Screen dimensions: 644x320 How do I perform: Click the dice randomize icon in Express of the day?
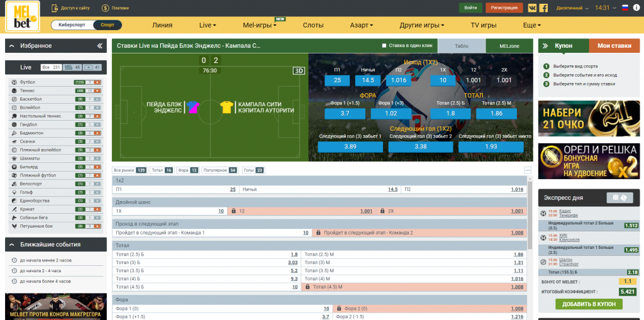click(619, 197)
